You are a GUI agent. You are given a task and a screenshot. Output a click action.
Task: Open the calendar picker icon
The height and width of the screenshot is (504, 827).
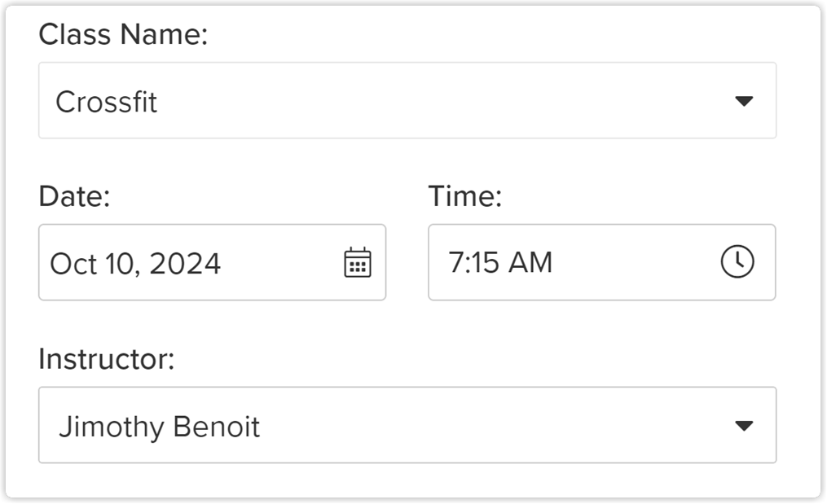pos(358,262)
